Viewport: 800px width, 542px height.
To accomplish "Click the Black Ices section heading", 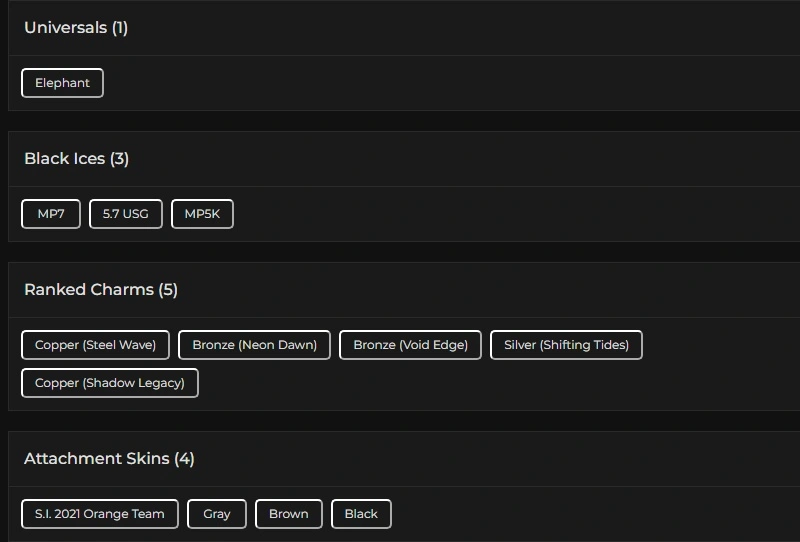I will [x=65, y=159].
